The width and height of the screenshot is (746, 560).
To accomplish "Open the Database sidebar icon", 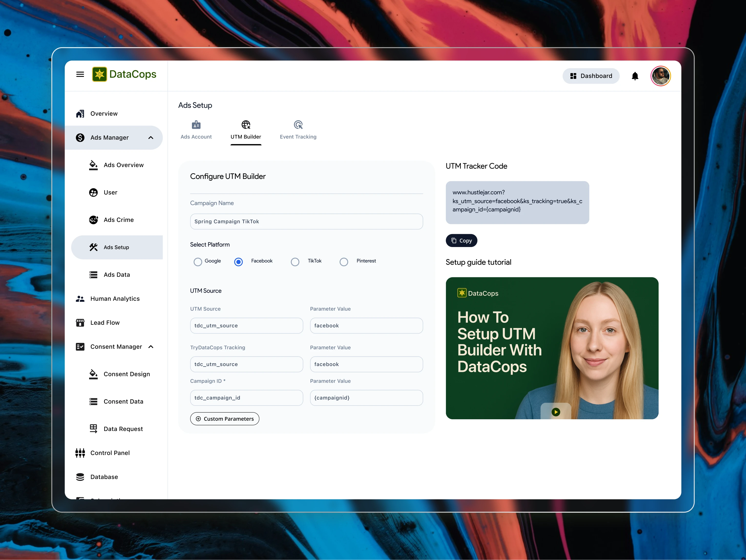I will [80, 477].
